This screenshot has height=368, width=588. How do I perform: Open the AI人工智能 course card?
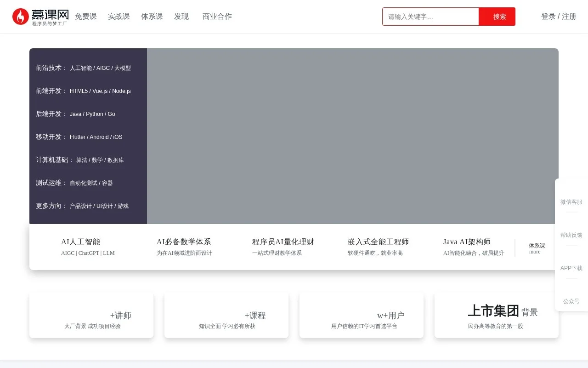[x=88, y=247]
